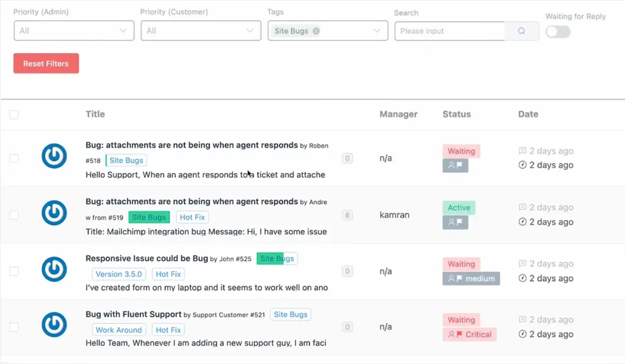The height and width of the screenshot is (364, 625).
Task: Check the select-all tickets checkbox in header
Action: coord(14,114)
